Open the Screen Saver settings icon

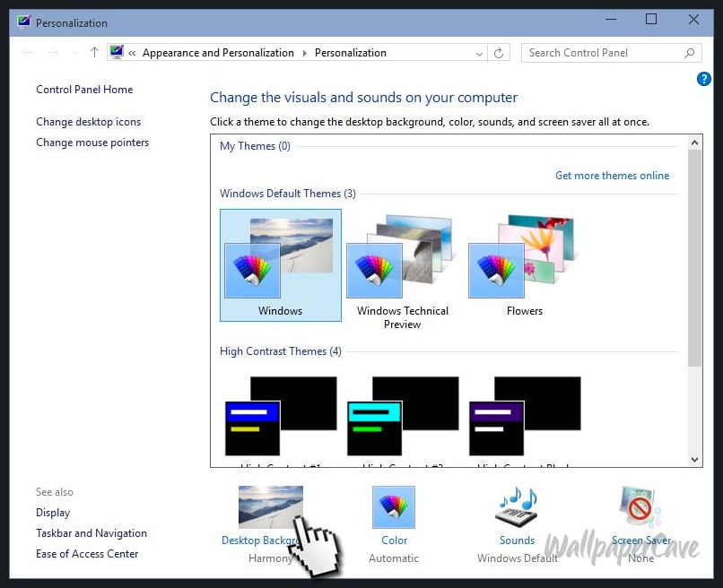click(x=640, y=507)
